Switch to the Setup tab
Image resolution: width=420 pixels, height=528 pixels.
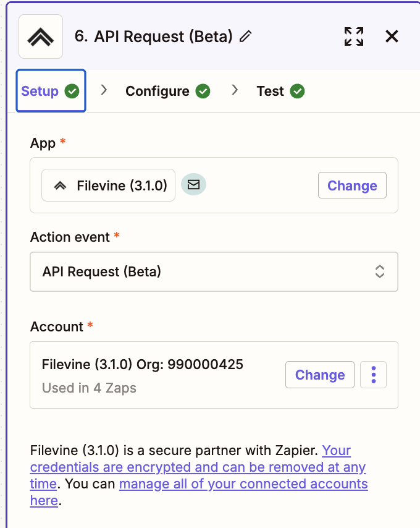tap(40, 92)
